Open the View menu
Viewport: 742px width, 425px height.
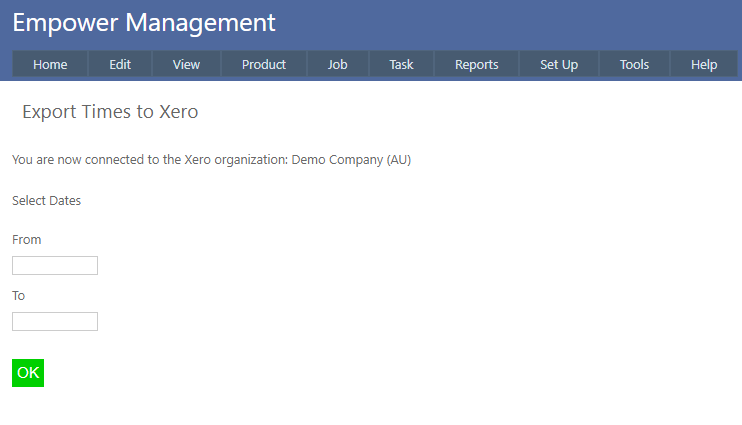186,64
